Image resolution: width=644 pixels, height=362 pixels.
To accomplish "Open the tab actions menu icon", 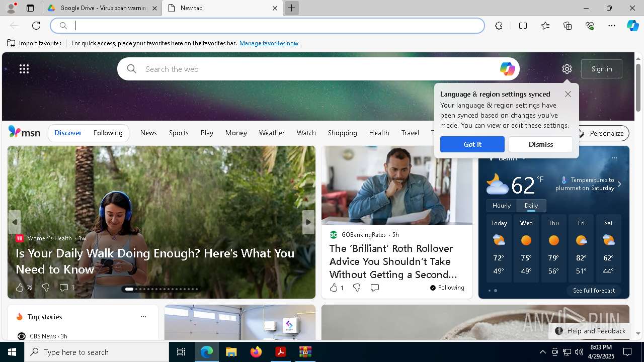I will click(x=30, y=8).
